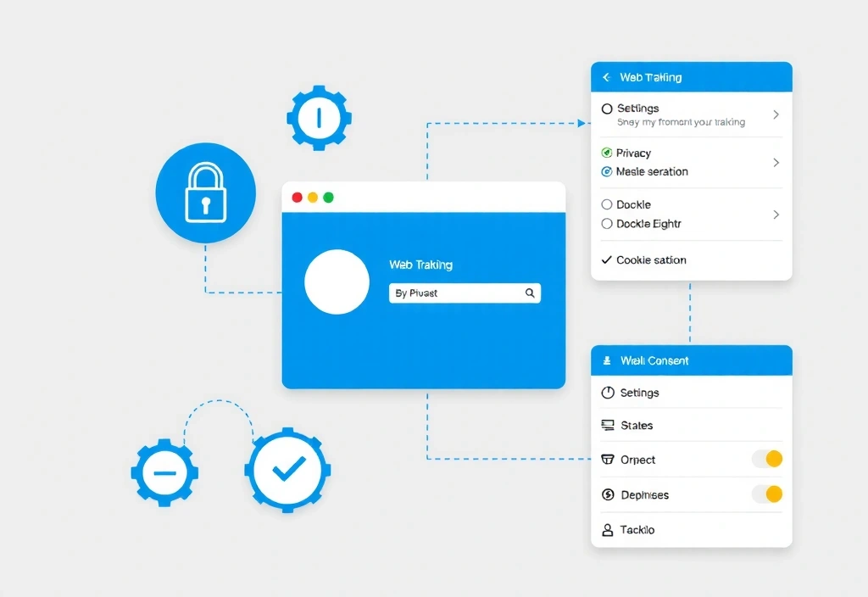Select the Dockle radio button
Image resolution: width=868 pixels, height=597 pixels.
605,204
